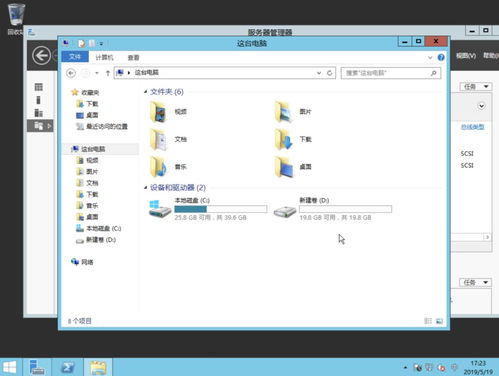Open address bar history dropdown

[x=319, y=73]
